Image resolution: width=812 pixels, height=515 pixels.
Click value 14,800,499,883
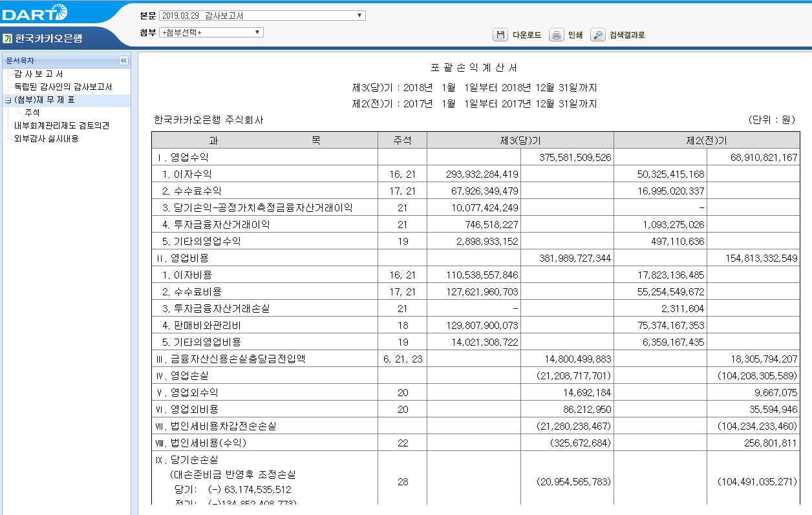click(x=578, y=359)
